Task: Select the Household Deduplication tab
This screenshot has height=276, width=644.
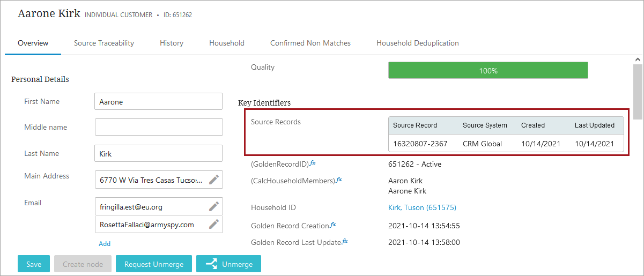Action: point(418,43)
